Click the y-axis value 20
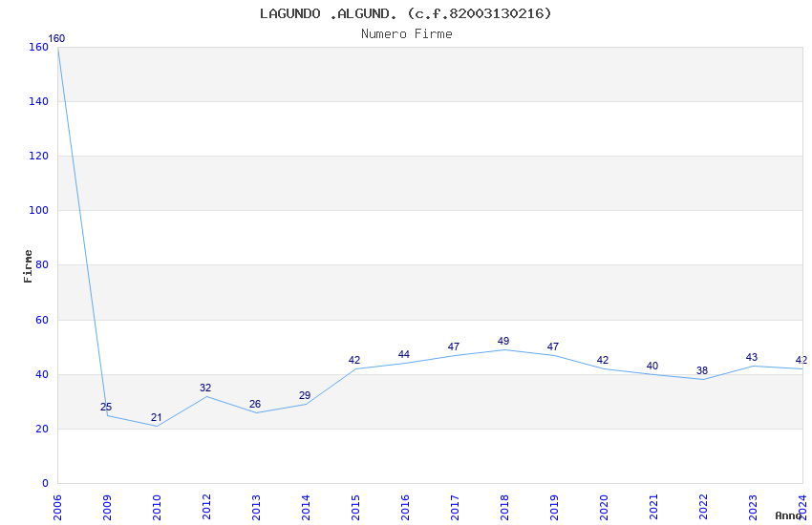Viewport: 812px width, 525px height. (42, 429)
